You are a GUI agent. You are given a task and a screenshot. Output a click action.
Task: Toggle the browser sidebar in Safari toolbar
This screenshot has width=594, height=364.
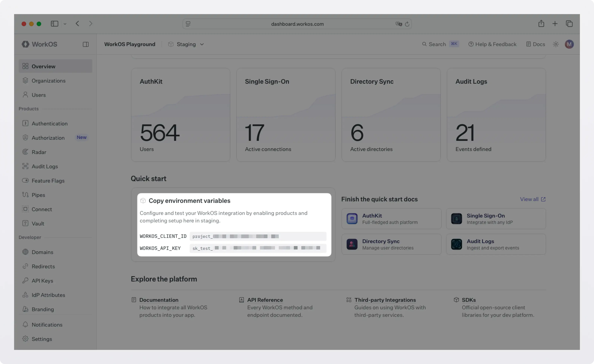coord(55,24)
